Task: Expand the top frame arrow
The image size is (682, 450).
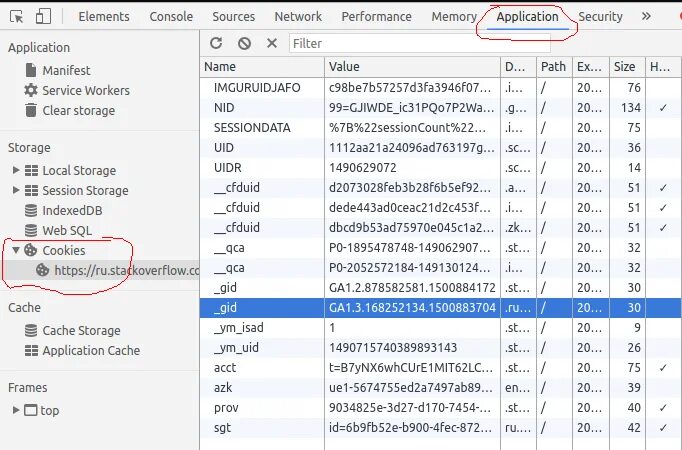Action: (16, 410)
